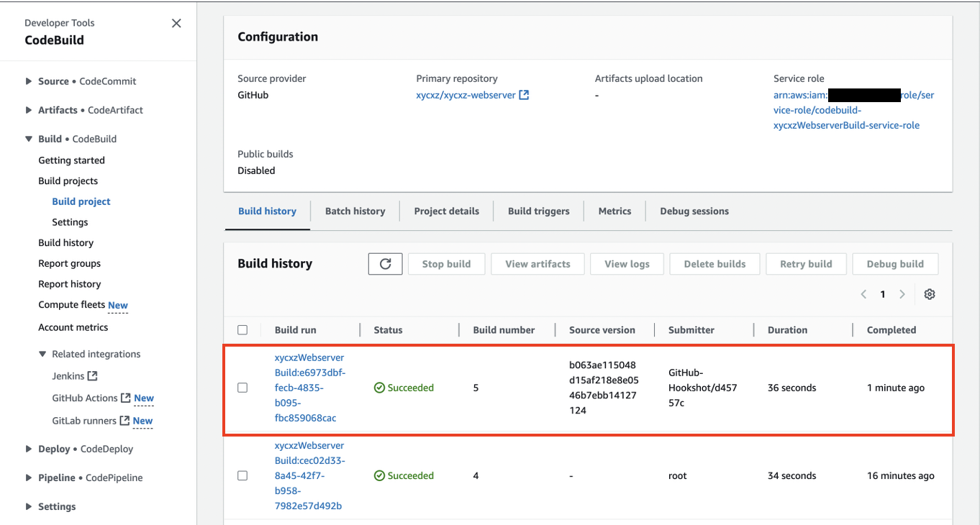
Task: Click the next page chevron
Action: pos(902,294)
